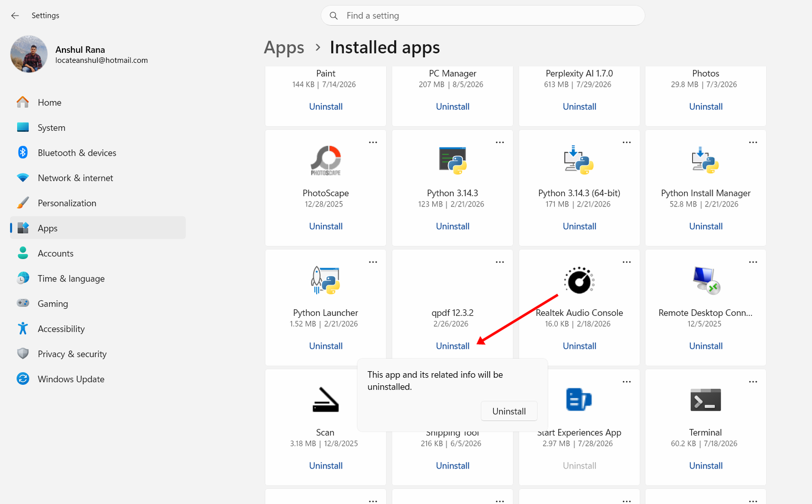Click Uninstall under PhotoScape
Screen dimensions: 812x504
(326, 226)
